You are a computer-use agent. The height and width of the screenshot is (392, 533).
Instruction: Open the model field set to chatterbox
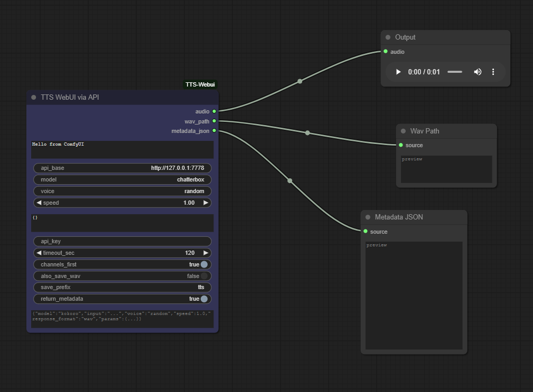(x=123, y=179)
